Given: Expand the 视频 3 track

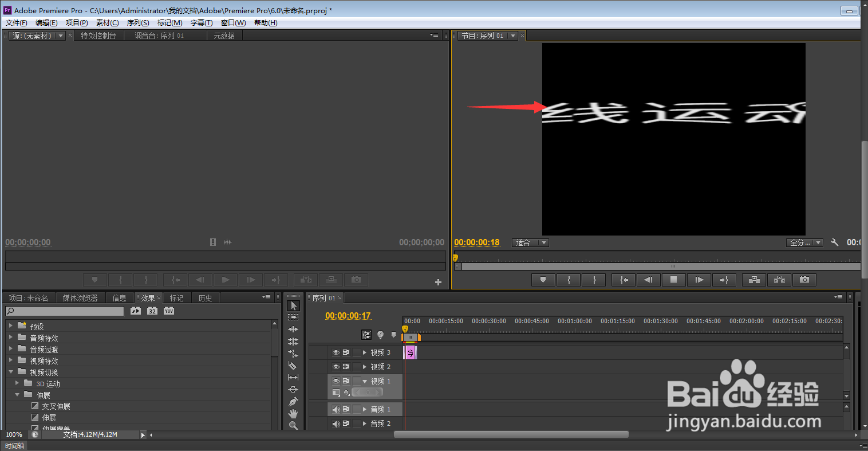Looking at the screenshot, I should 365,352.
